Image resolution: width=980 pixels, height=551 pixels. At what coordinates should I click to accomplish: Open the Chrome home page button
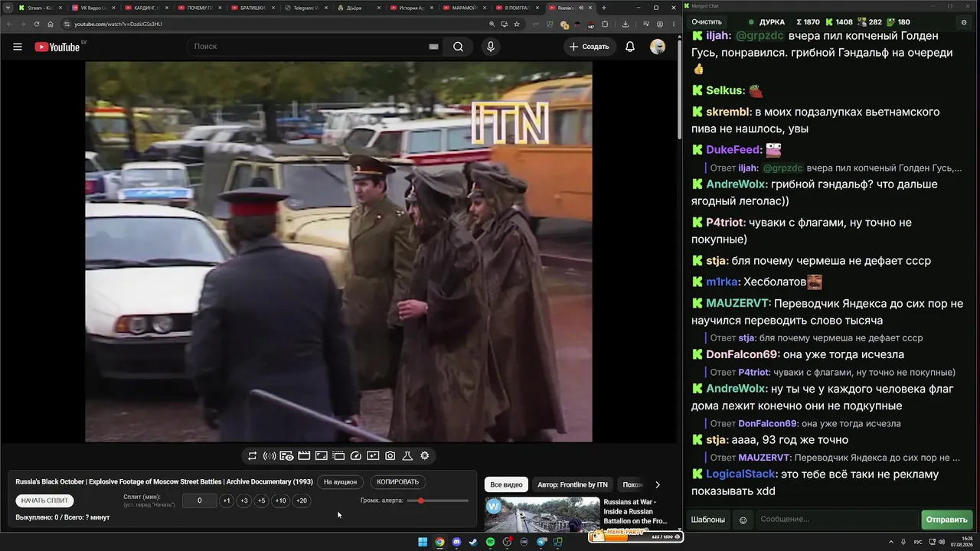click(x=51, y=24)
